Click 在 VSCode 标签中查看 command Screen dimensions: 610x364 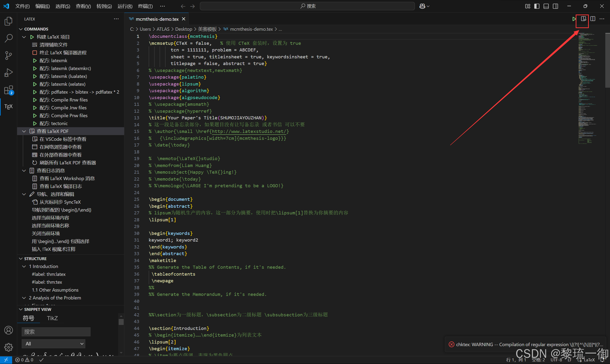[63, 139]
